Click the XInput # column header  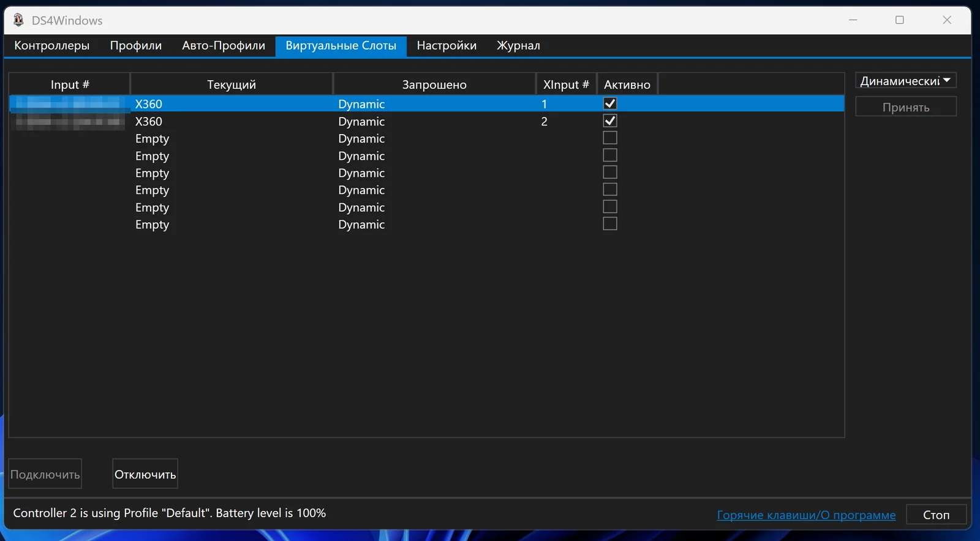tap(566, 84)
